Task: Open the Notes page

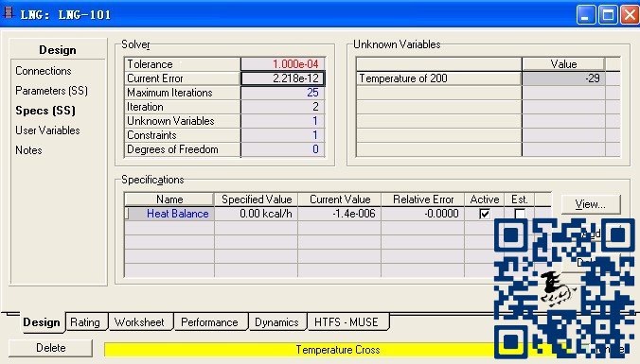Action: pos(28,150)
